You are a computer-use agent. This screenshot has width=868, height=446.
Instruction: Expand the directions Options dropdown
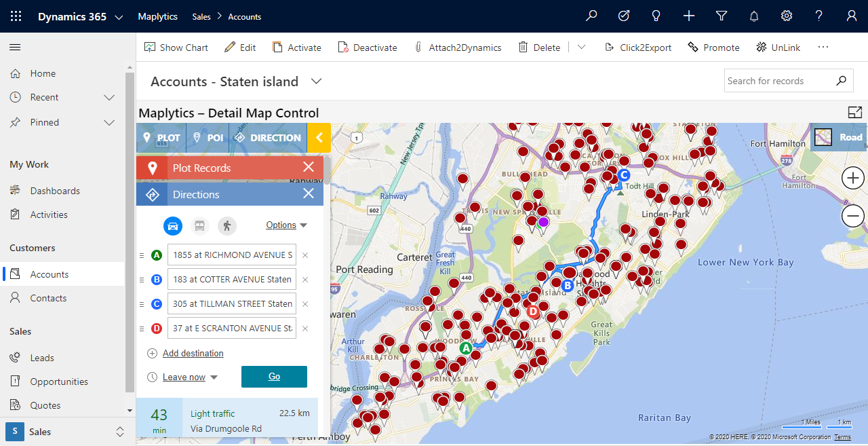(x=287, y=225)
